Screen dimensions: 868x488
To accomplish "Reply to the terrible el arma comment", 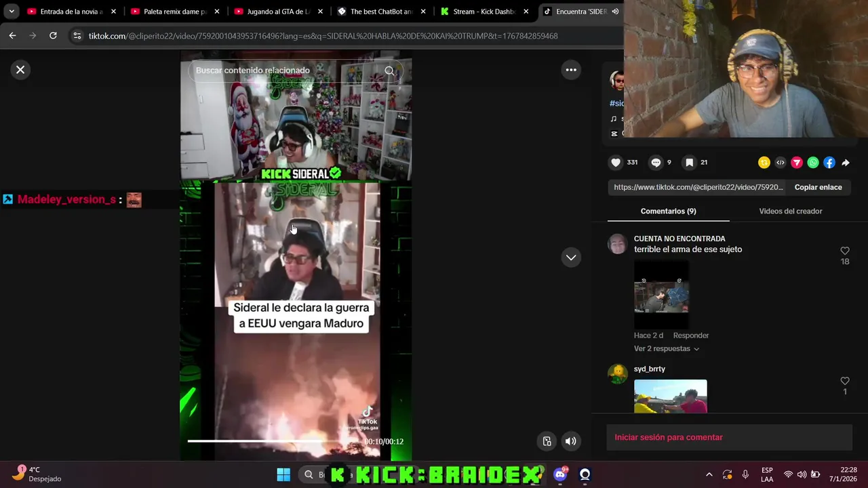I will pyautogui.click(x=690, y=335).
